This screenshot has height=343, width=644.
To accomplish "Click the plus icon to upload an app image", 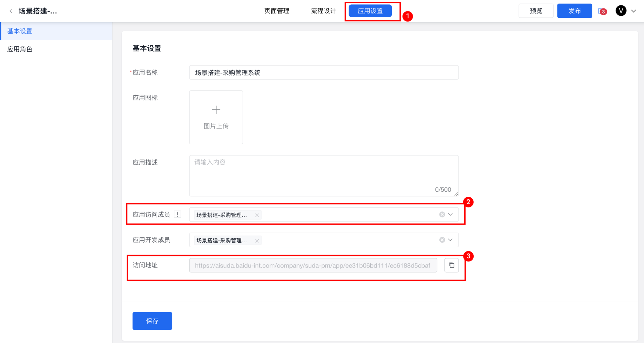I will (x=216, y=110).
